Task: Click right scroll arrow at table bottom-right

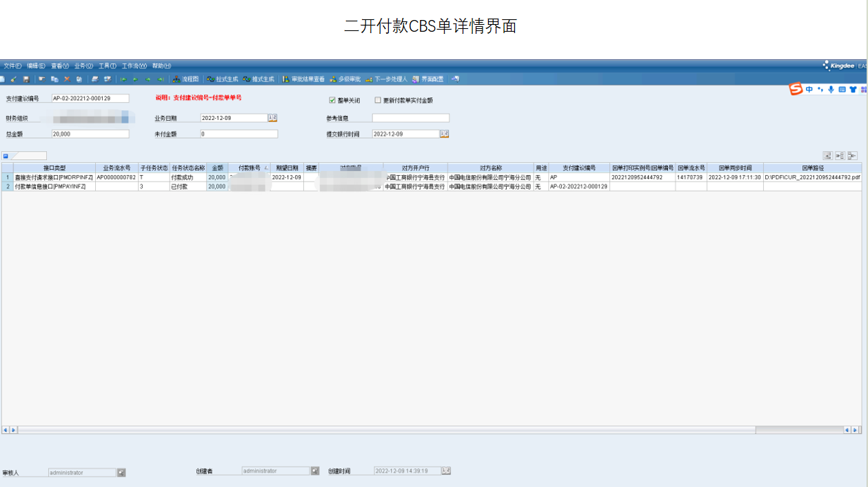Action: pos(856,430)
